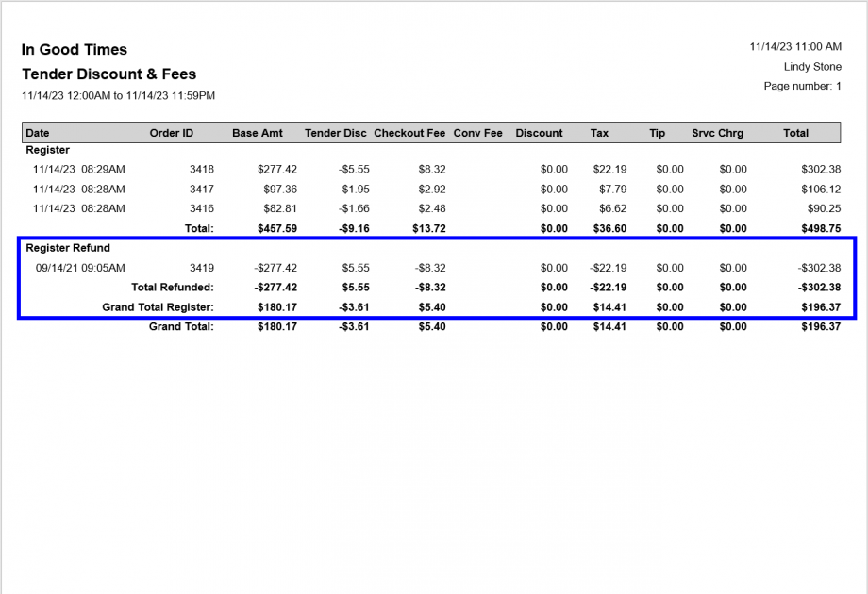
Task: Click the "Grand Total Register:" row label
Action: pyautogui.click(x=158, y=307)
